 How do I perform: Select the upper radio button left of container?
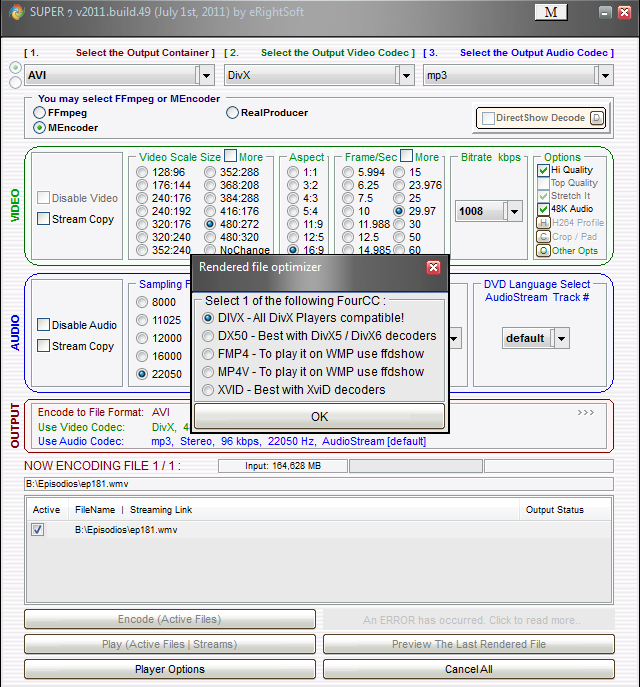coord(15,67)
